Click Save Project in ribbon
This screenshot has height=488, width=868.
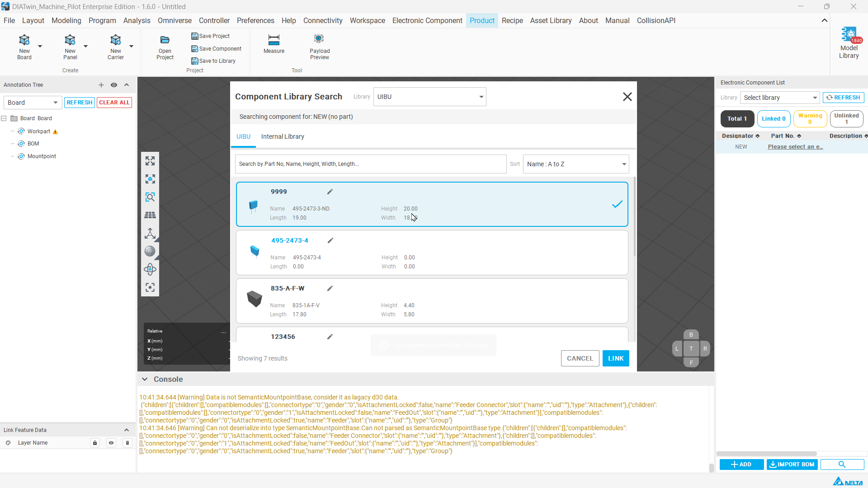coord(211,36)
